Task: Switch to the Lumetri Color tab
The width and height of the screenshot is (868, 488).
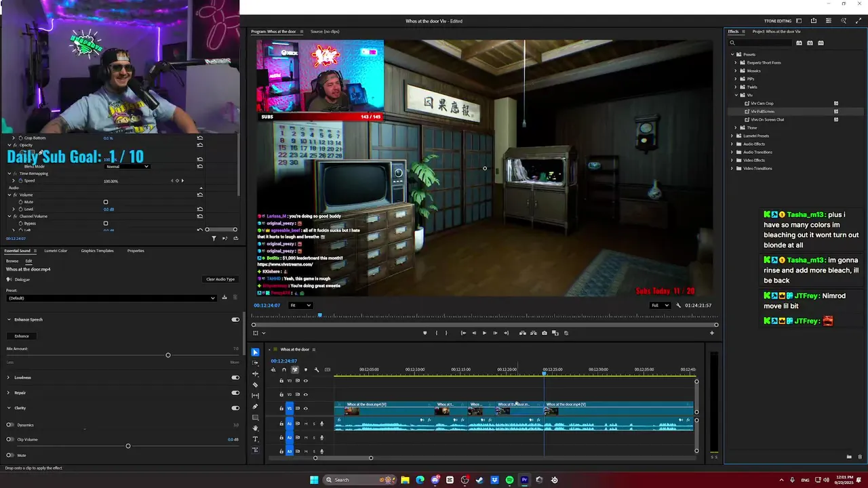Action: [56, 251]
